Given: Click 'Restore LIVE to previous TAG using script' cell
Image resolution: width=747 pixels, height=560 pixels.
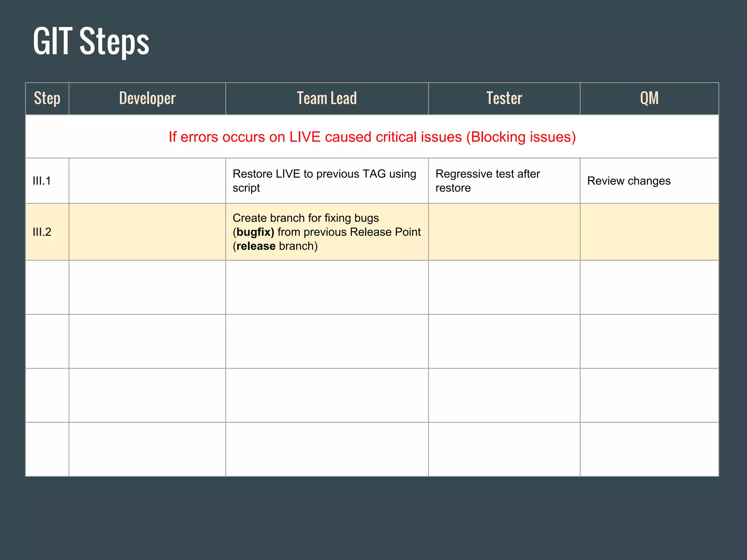Looking at the screenshot, I should click(x=327, y=181).
